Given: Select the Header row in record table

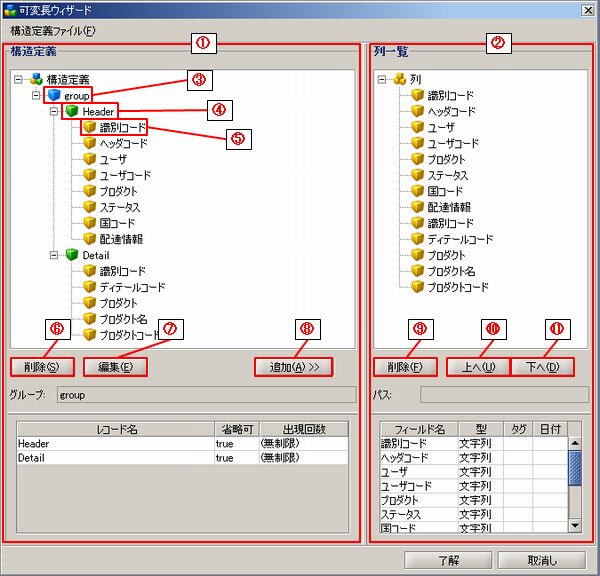Looking at the screenshot, I should pyautogui.click(x=110, y=443).
